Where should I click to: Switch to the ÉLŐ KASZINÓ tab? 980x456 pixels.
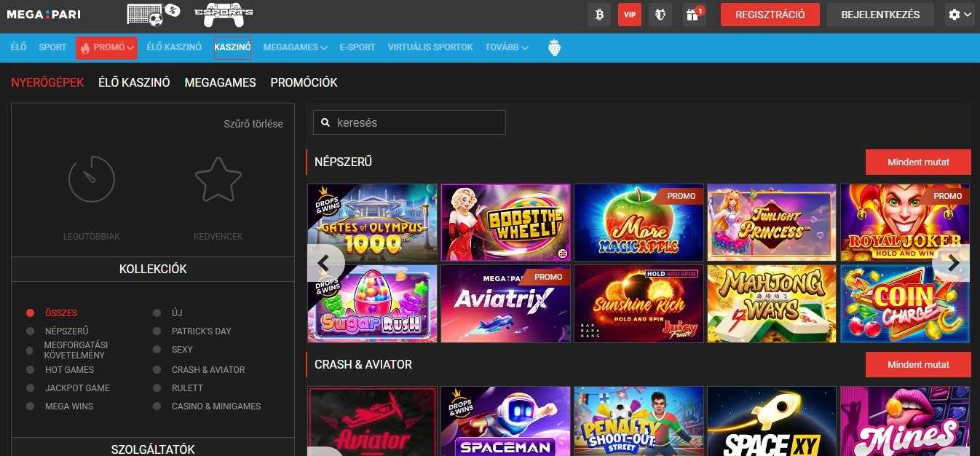(133, 82)
